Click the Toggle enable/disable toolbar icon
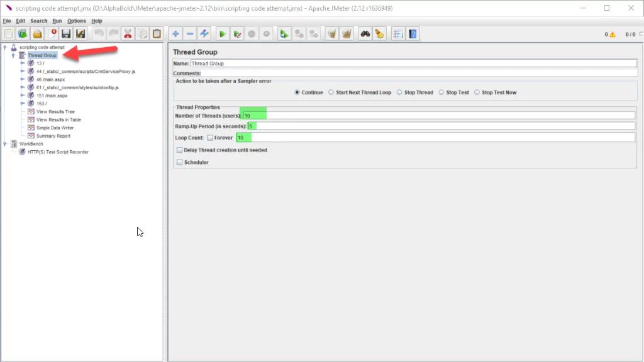Viewport: 644px width, 362px height. pos(204,34)
